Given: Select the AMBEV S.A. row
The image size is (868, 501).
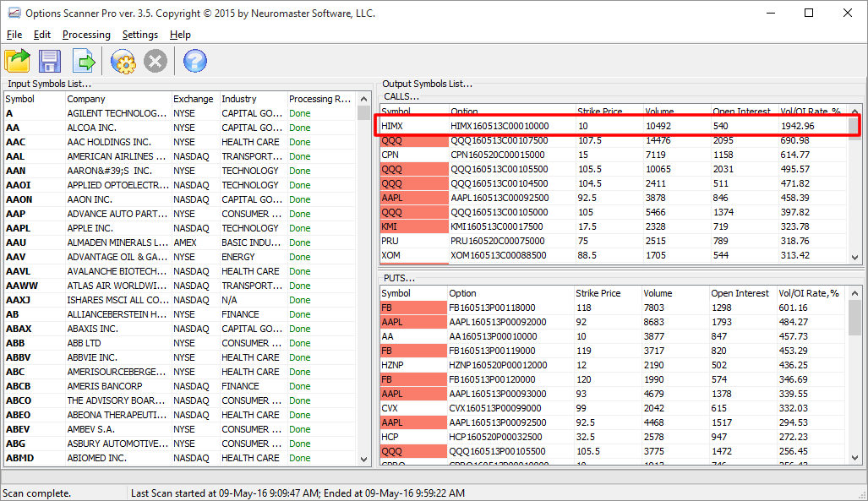Looking at the screenshot, I should [x=180, y=429].
